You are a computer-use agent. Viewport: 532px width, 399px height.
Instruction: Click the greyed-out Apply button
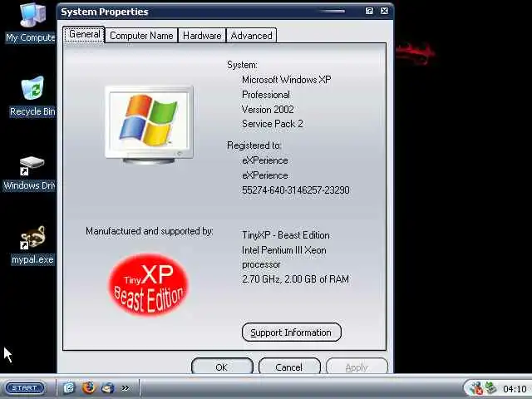click(x=357, y=367)
